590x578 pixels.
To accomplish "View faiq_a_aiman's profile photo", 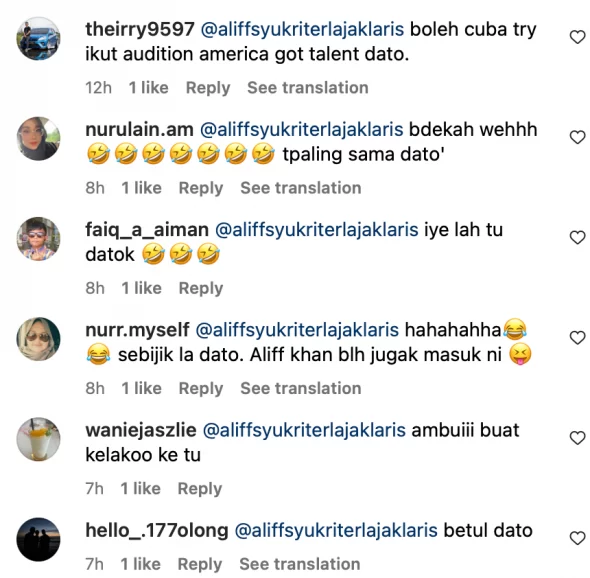I will coord(38,239).
